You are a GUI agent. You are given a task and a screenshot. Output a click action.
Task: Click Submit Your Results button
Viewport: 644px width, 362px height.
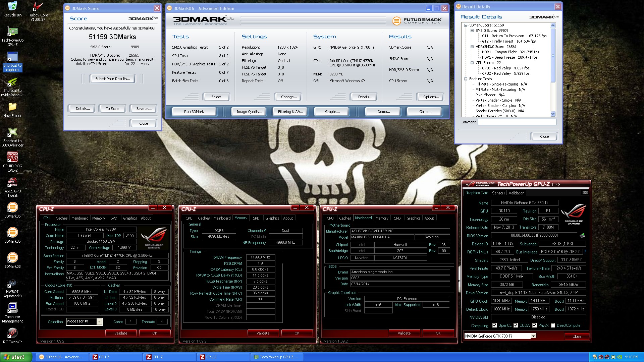[x=112, y=79]
